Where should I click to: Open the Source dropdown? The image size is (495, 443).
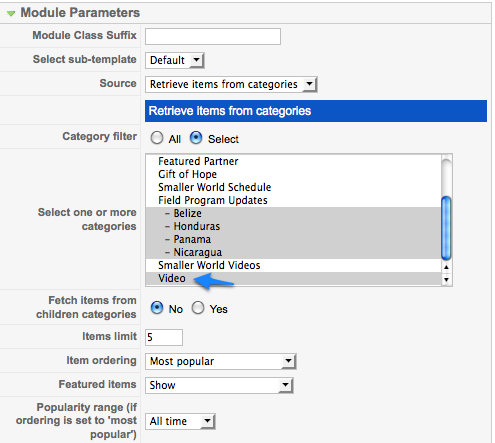(231, 84)
